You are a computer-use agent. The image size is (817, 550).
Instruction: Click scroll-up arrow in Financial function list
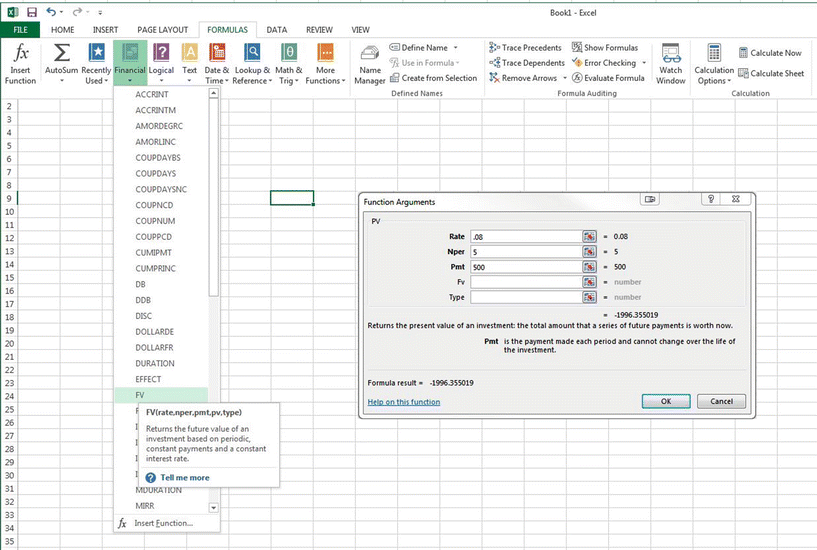click(213, 93)
